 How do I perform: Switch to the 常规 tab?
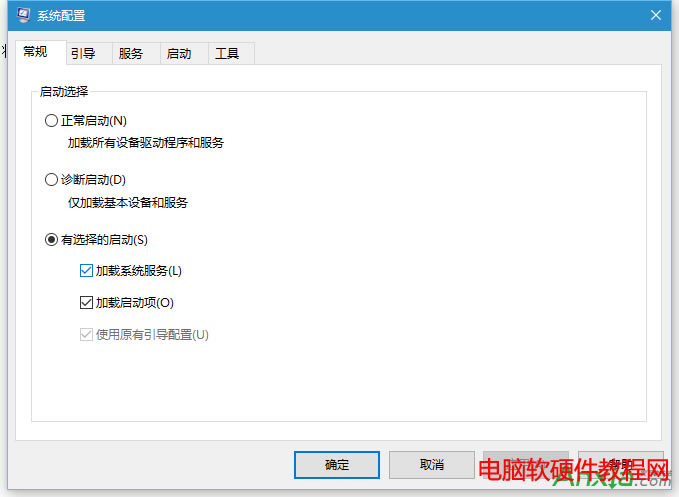(x=35, y=53)
